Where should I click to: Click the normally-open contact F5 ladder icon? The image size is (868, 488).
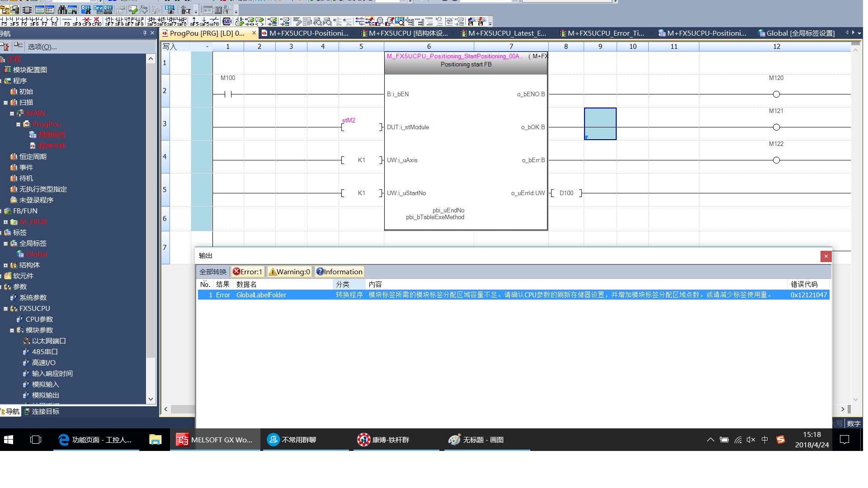point(4,21)
